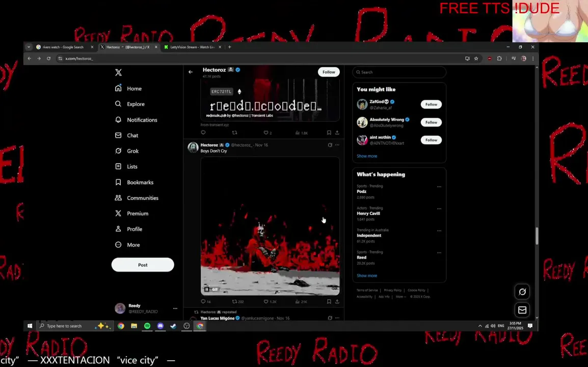Open Notifications from the sidebar
This screenshot has width=588, height=367.
click(136, 120)
